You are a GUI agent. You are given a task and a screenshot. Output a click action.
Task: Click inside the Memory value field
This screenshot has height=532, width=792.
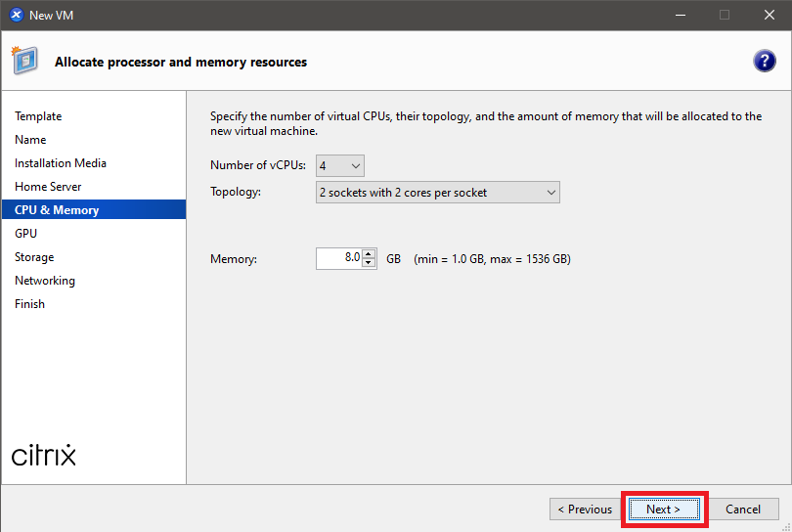pyautogui.click(x=339, y=259)
